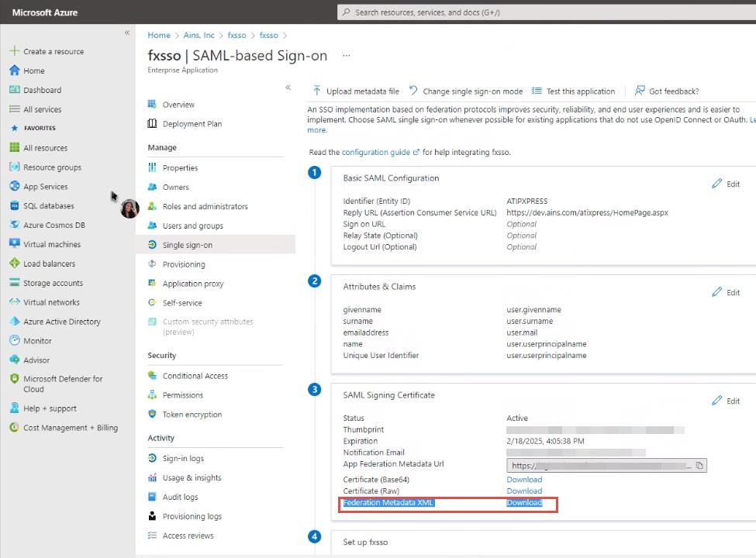The image size is (756, 558).
Task: Edit Attributes & Claims section
Action: click(726, 292)
